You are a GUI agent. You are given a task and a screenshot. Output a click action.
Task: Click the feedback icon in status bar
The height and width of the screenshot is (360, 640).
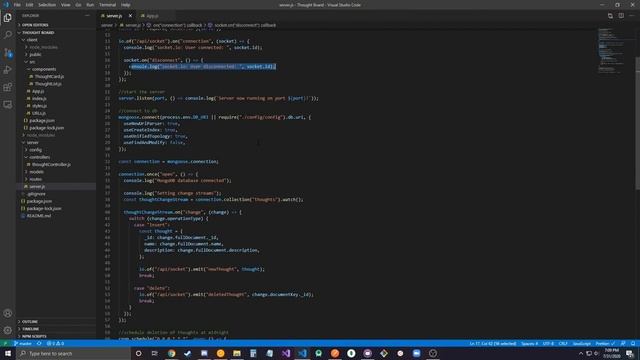[x=623, y=344]
